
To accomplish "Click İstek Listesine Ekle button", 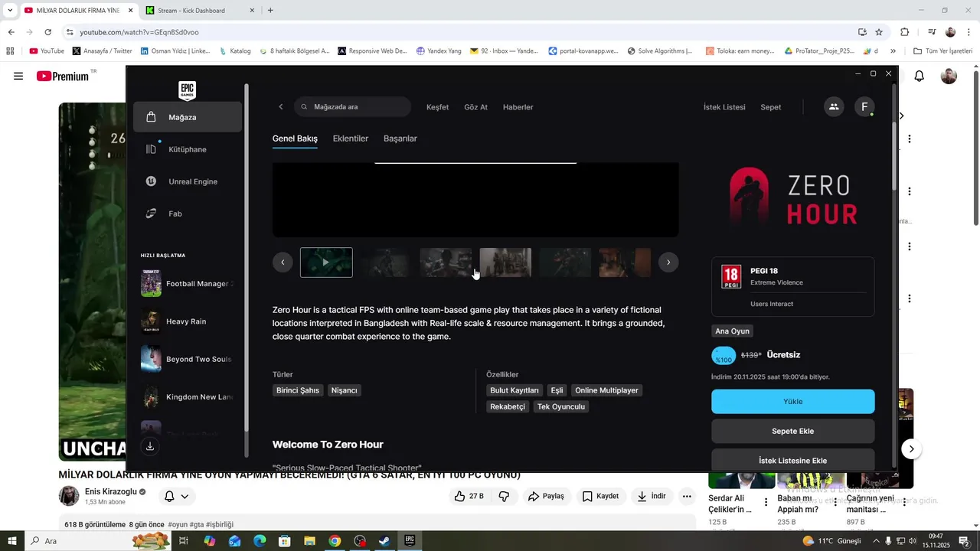I will click(792, 460).
